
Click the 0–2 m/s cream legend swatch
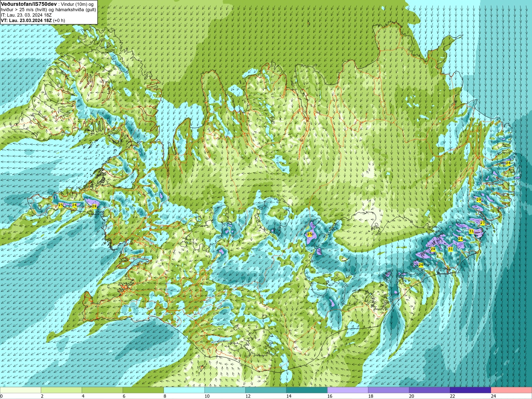click(x=21, y=390)
